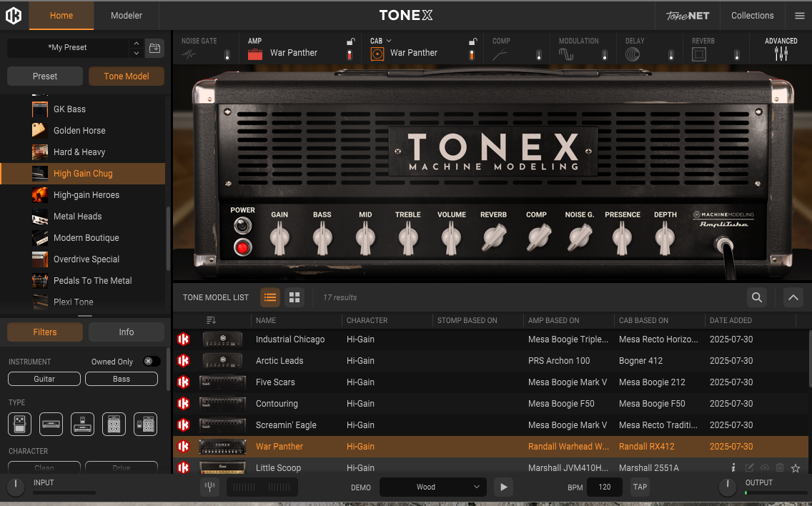Show info for Little Scoop row

coord(733,467)
